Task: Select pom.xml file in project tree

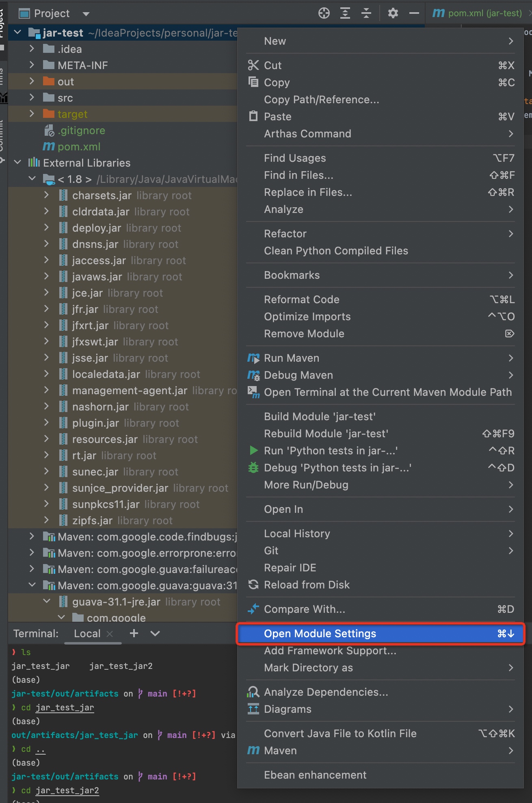Action: point(79,147)
